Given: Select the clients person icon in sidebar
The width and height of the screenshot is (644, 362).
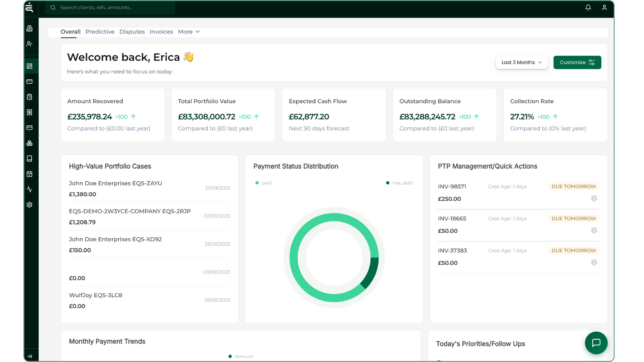Looking at the screenshot, I should pyautogui.click(x=30, y=43).
